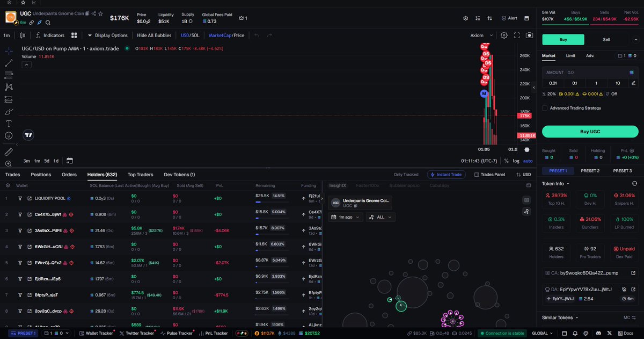Select the trend line drawing tool
644x339 pixels.
9,63
